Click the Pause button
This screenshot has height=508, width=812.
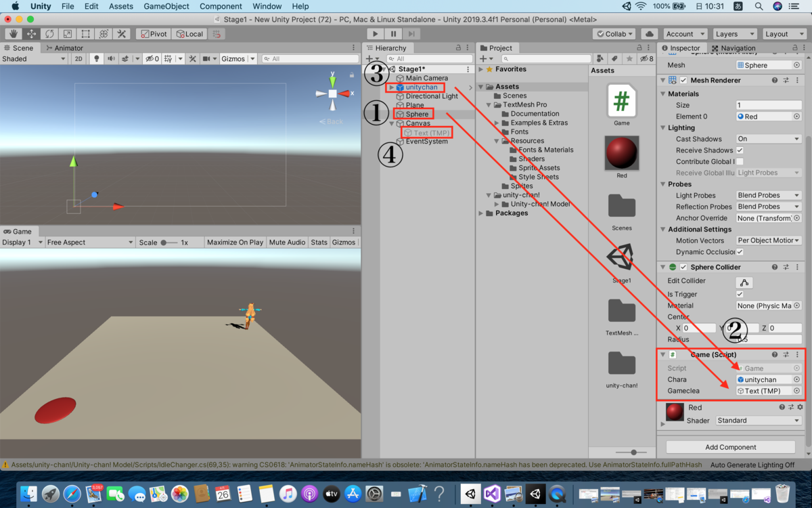click(x=393, y=34)
